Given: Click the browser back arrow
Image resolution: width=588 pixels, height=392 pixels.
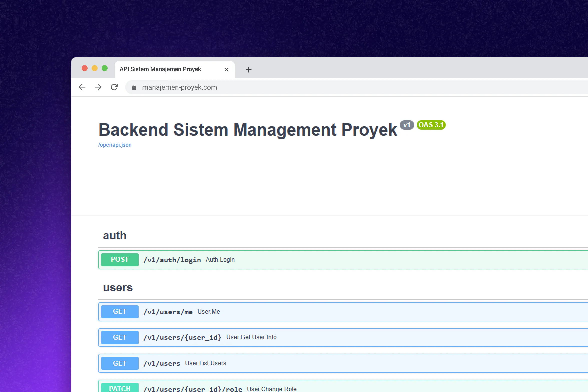Looking at the screenshot, I should click(82, 87).
